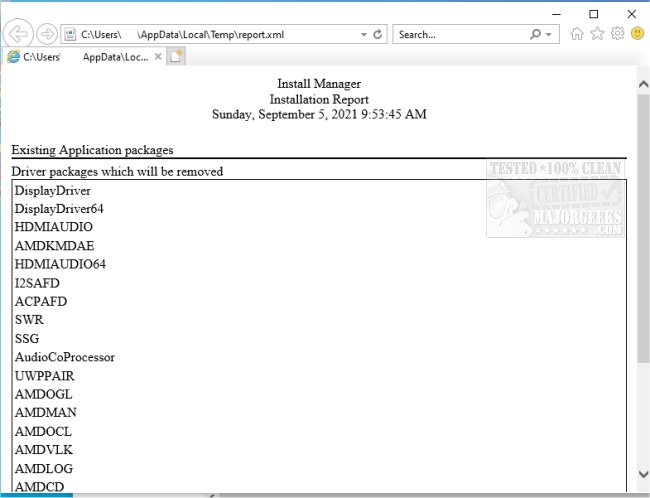Select the 'DisplayDriver64' entry
The width and height of the screenshot is (650, 498).
(x=59, y=209)
